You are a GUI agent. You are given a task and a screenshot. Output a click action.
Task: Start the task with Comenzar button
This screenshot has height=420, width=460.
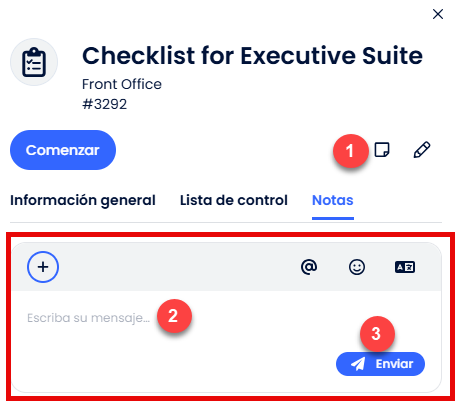pos(63,150)
